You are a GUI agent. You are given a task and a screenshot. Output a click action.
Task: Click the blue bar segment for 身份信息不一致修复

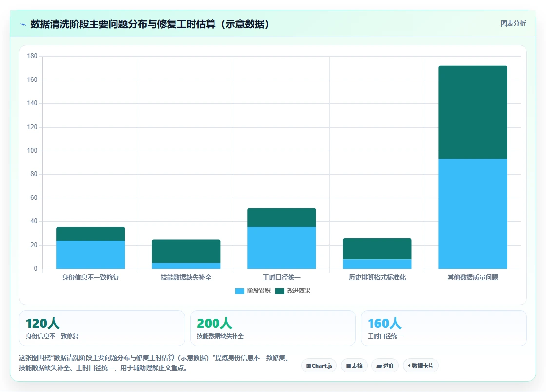91,255
